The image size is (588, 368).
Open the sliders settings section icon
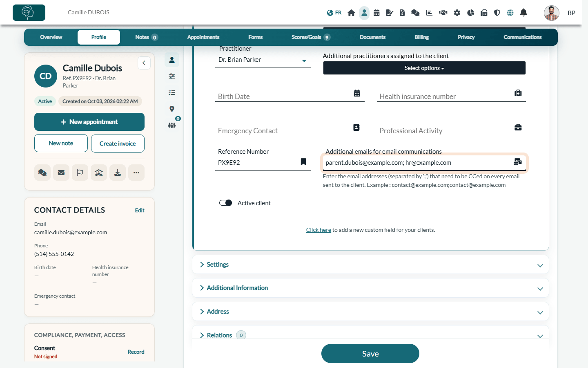pos(172,76)
